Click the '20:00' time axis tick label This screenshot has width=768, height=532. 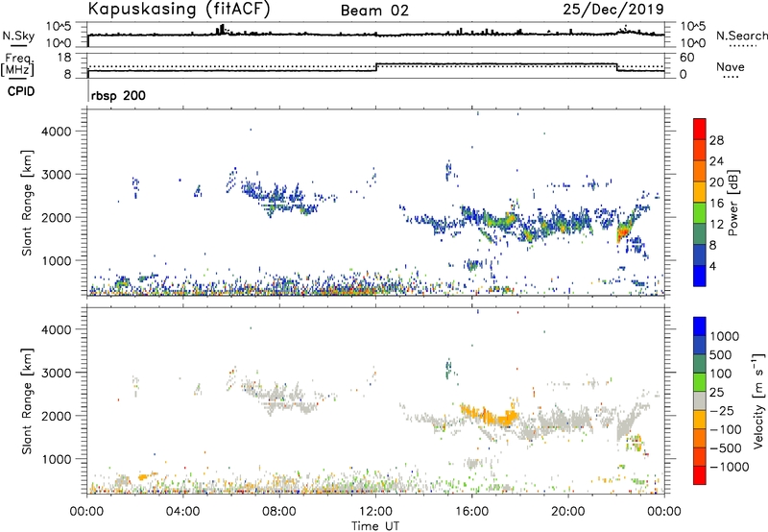[568, 512]
